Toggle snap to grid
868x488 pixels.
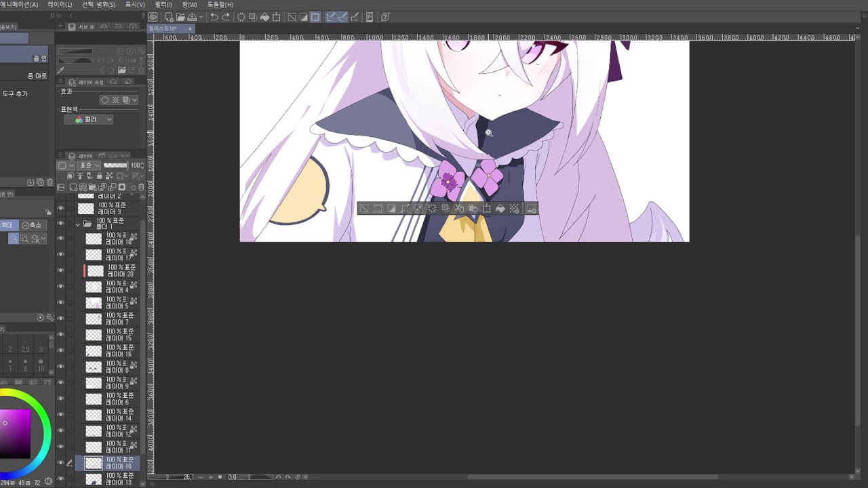click(x=354, y=17)
